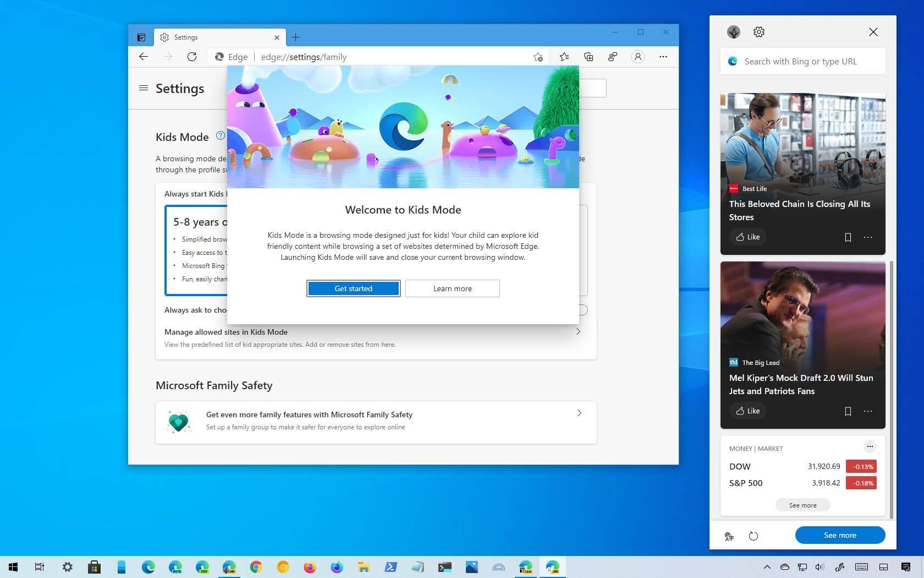Save the Best Life story bookmark
The height and width of the screenshot is (578, 924).
coord(848,237)
